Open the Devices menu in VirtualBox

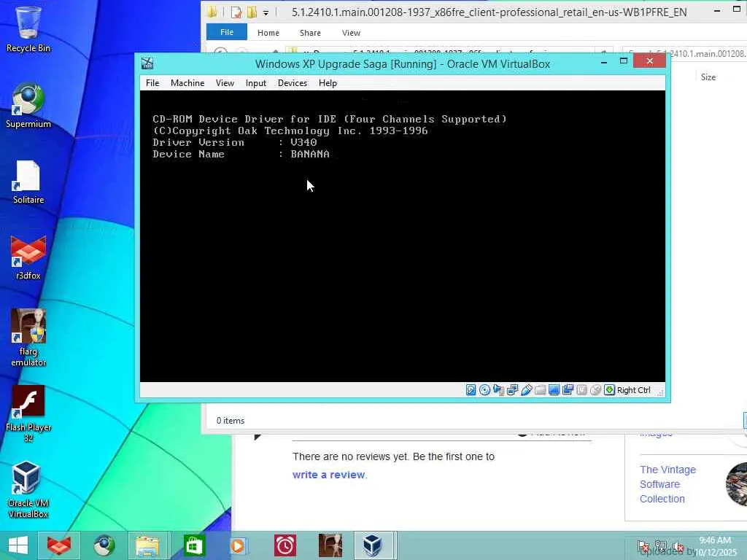pos(293,83)
